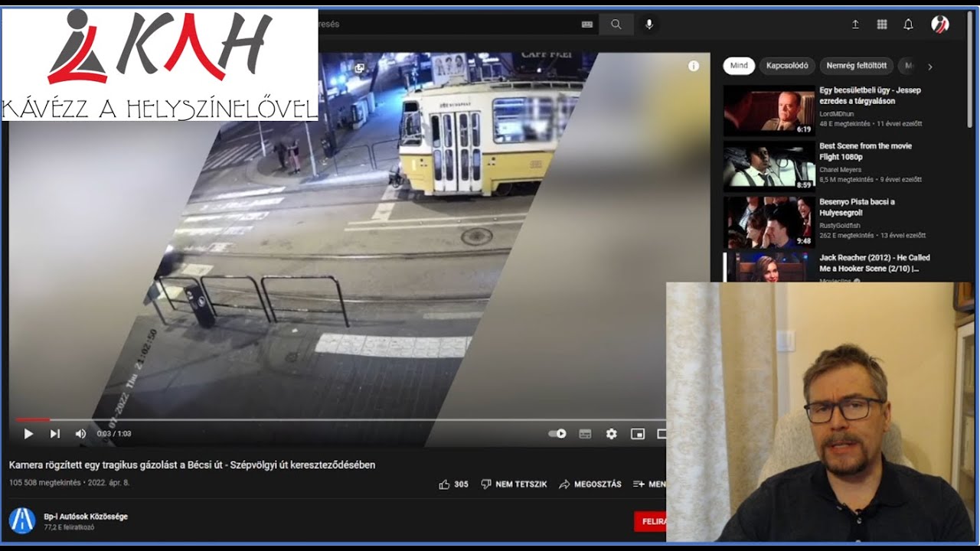Click the 77,2 E feliratkozó subscriber count
This screenshot has height=551, width=980.
(69, 527)
